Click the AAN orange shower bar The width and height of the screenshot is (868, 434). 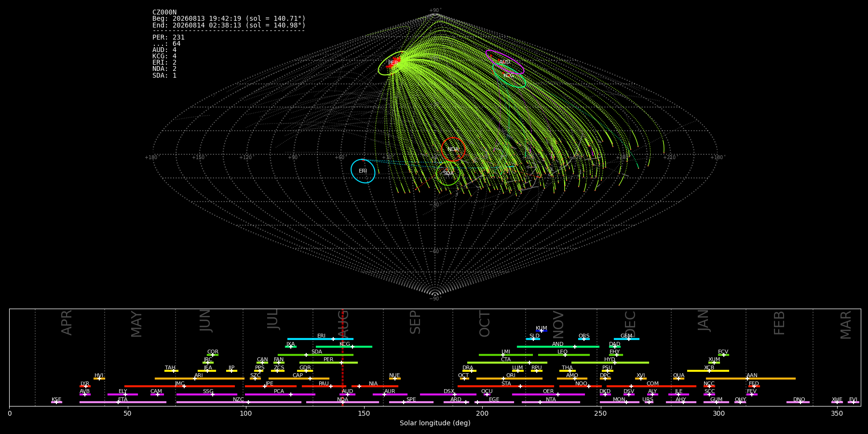(751, 379)
